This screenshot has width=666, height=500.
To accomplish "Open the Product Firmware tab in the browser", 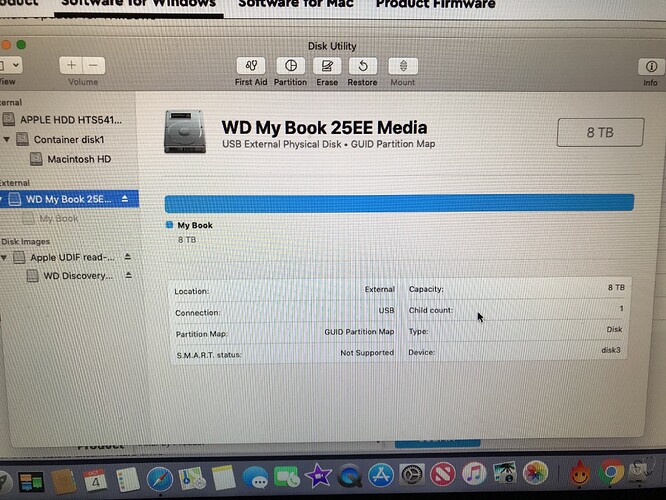I will [436, 4].
